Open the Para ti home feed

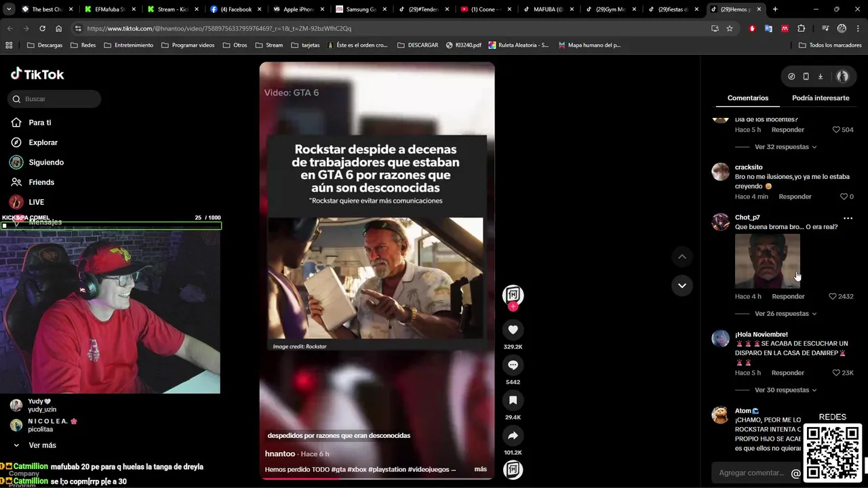(40, 123)
